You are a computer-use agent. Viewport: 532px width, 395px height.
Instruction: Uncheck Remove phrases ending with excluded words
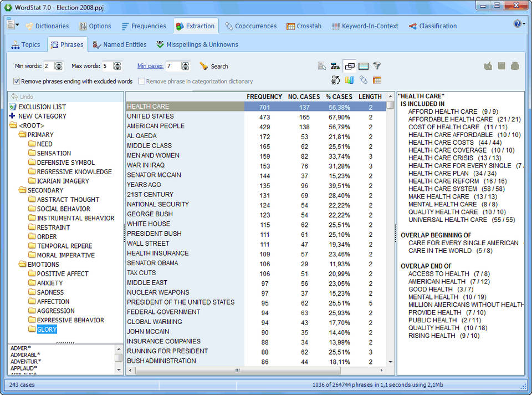click(17, 81)
